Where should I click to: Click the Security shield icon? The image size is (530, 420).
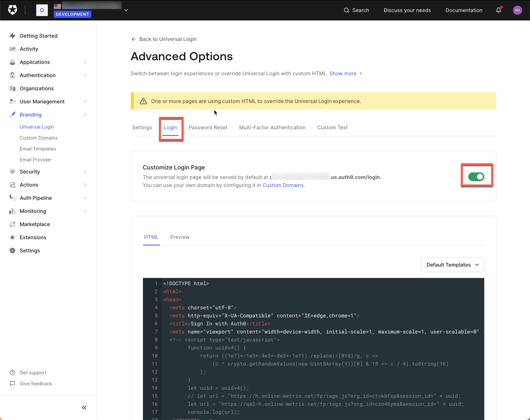tap(12, 171)
